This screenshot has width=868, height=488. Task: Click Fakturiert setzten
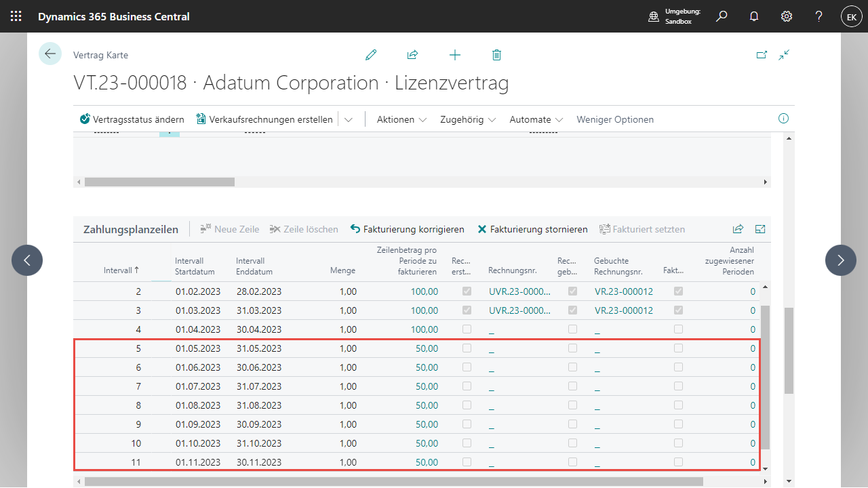point(643,229)
